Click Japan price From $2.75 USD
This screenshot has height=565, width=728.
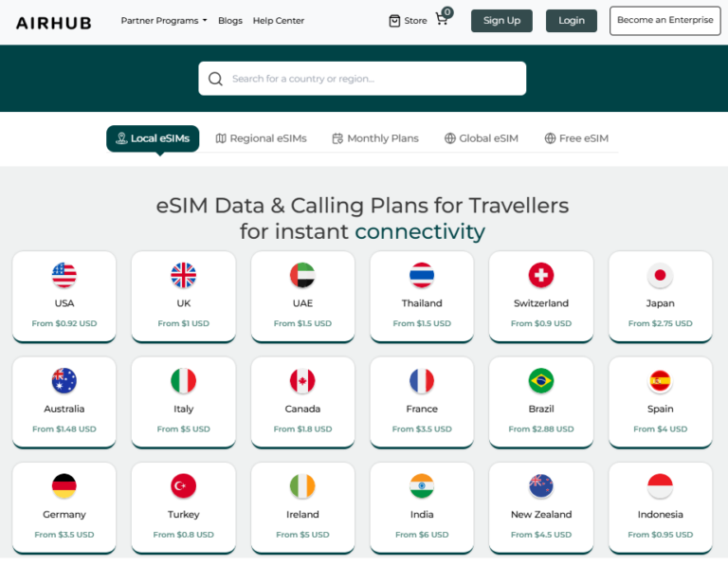pos(660,323)
